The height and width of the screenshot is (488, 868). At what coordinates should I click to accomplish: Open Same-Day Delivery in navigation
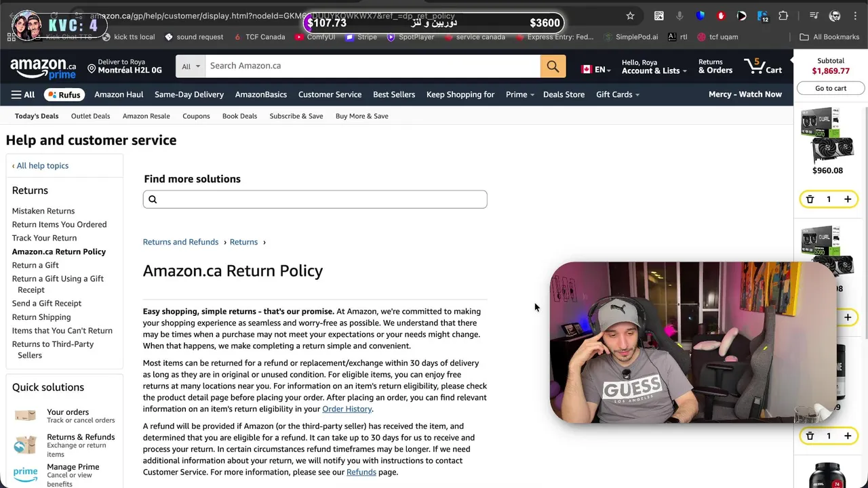(189, 94)
